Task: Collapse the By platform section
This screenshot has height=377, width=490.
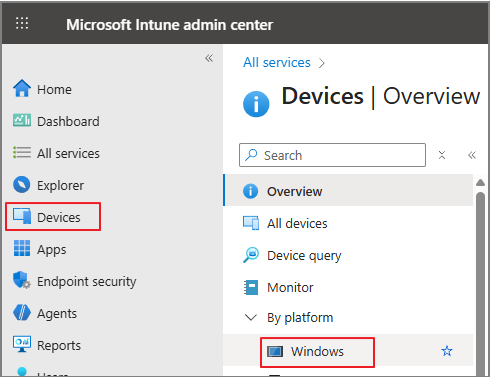Action: [251, 317]
